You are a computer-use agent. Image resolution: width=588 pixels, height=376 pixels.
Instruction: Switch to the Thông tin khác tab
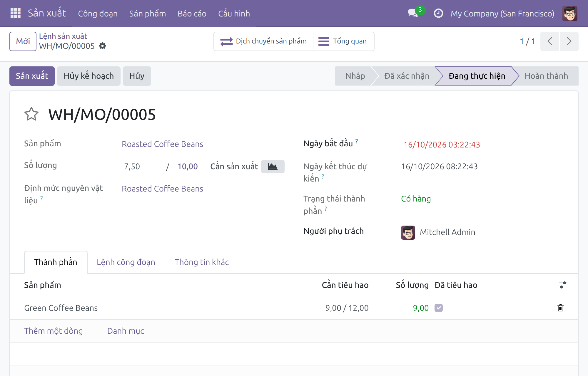pyautogui.click(x=201, y=262)
